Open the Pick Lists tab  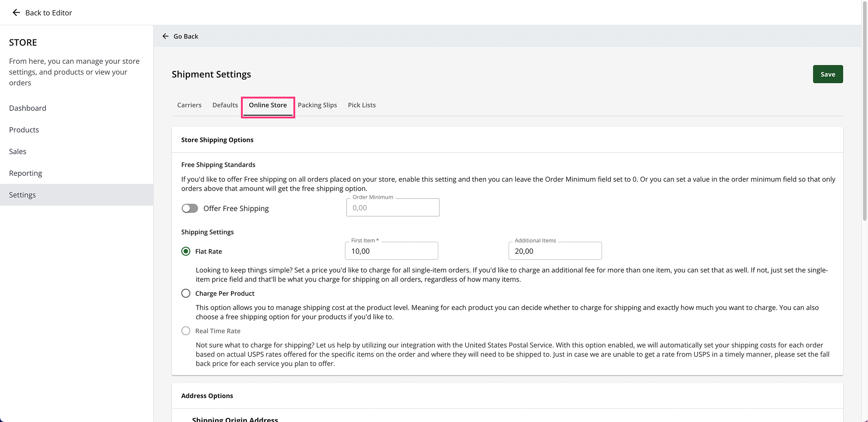pos(362,105)
